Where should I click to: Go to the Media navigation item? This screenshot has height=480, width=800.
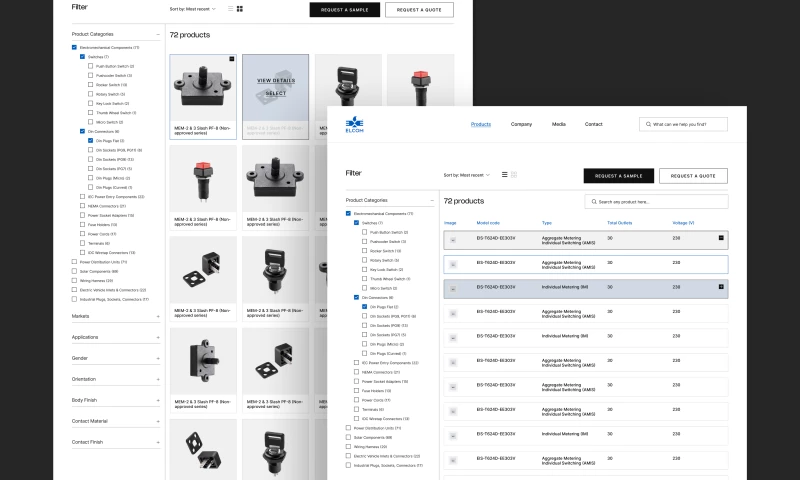pyautogui.click(x=558, y=124)
